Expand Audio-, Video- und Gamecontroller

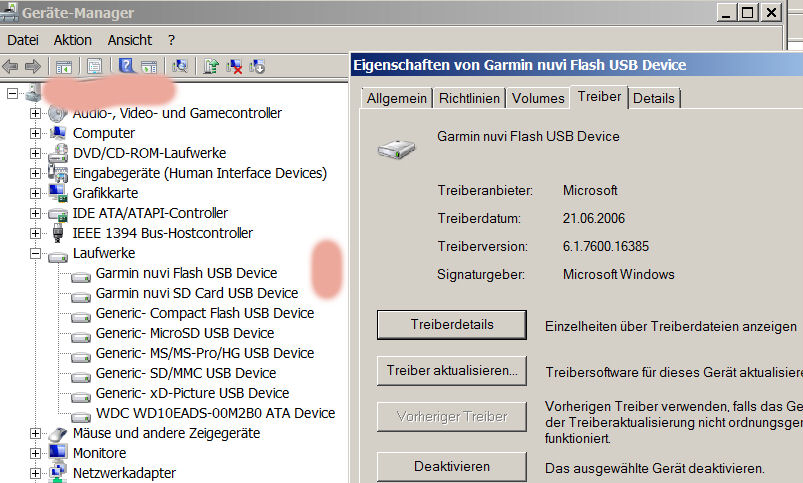coord(35,113)
